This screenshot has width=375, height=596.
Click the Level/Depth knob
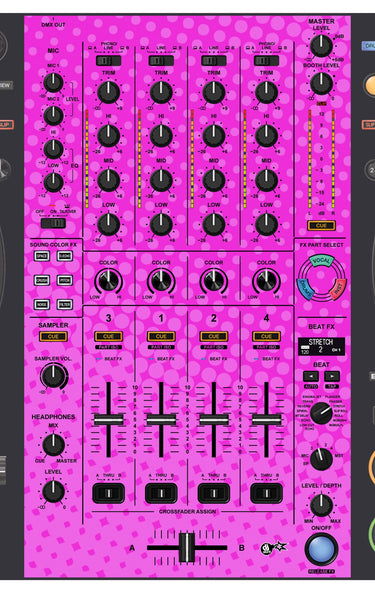tap(321, 505)
